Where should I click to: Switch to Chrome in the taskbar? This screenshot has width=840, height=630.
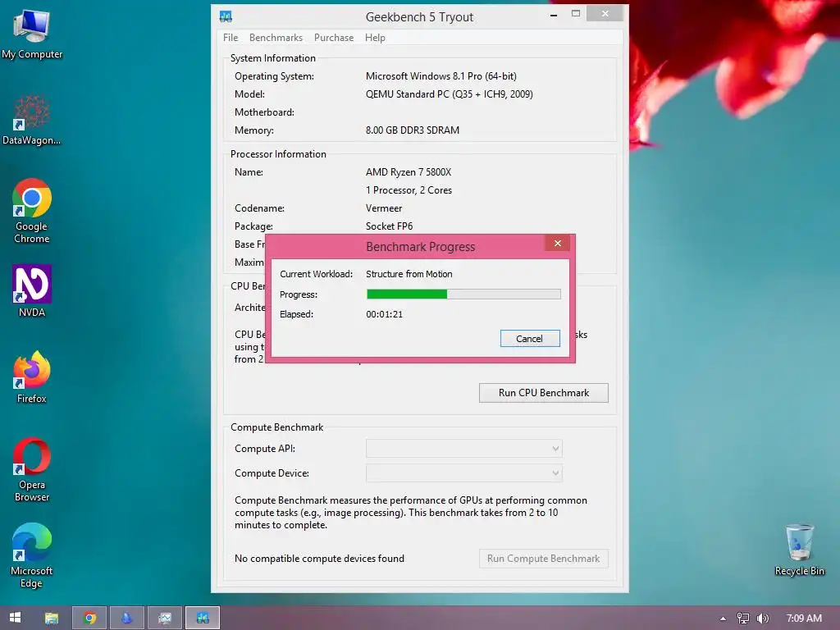pos(89,619)
